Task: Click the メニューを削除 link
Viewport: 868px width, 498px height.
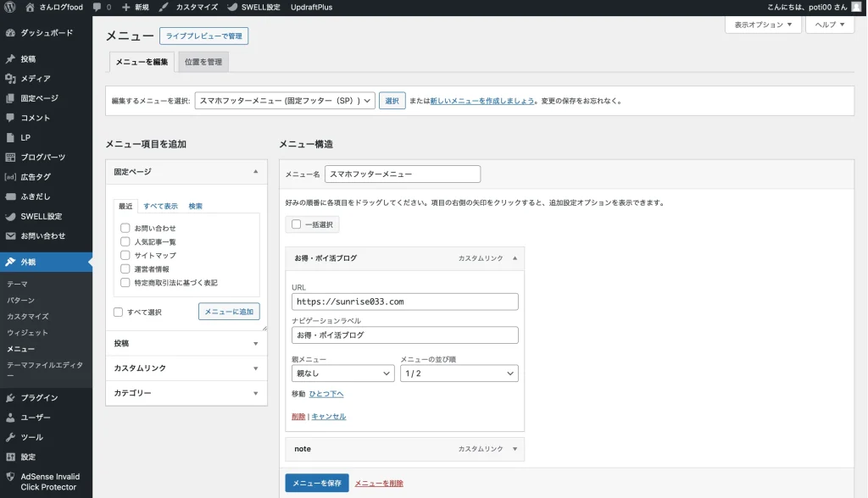Action: click(x=379, y=483)
